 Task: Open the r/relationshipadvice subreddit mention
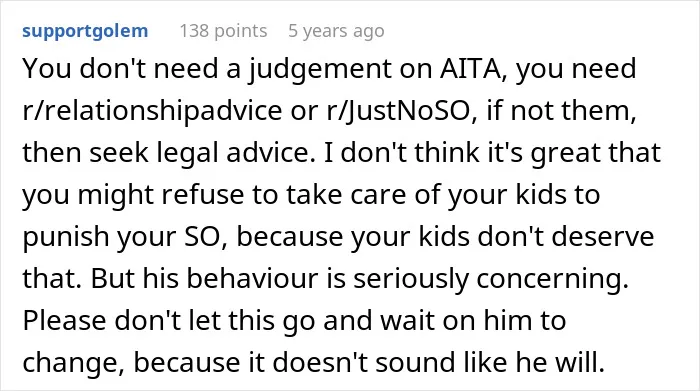click(152, 111)
